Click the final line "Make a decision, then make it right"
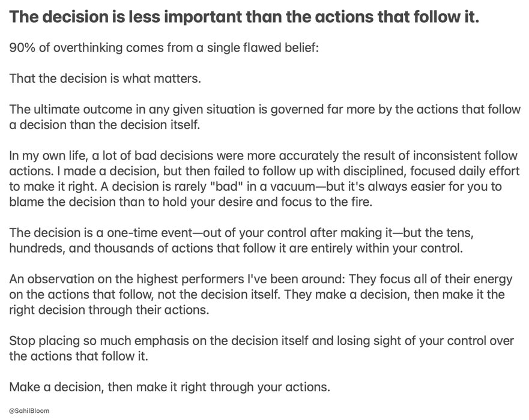529x420 pixels. tap(169, 386)
